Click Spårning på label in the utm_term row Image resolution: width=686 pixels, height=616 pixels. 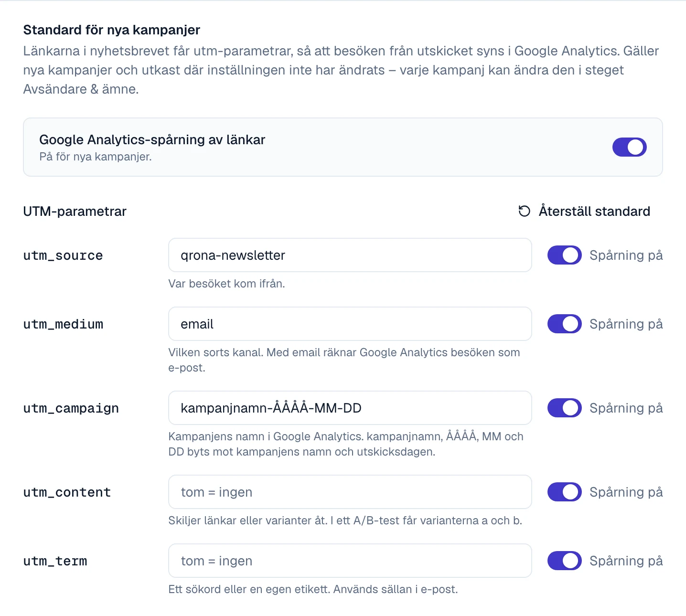coord(626,561)
